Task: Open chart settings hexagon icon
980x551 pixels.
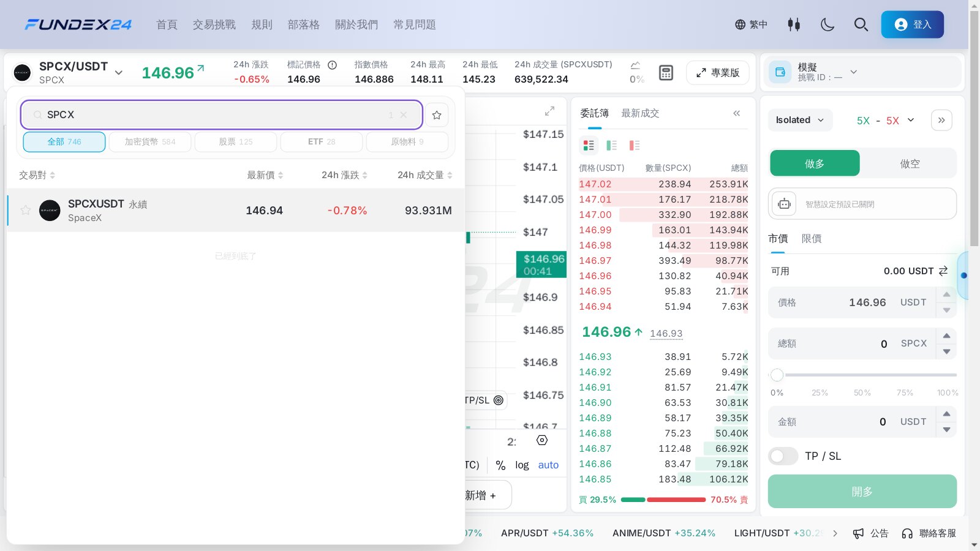Action: coord(542,440)
